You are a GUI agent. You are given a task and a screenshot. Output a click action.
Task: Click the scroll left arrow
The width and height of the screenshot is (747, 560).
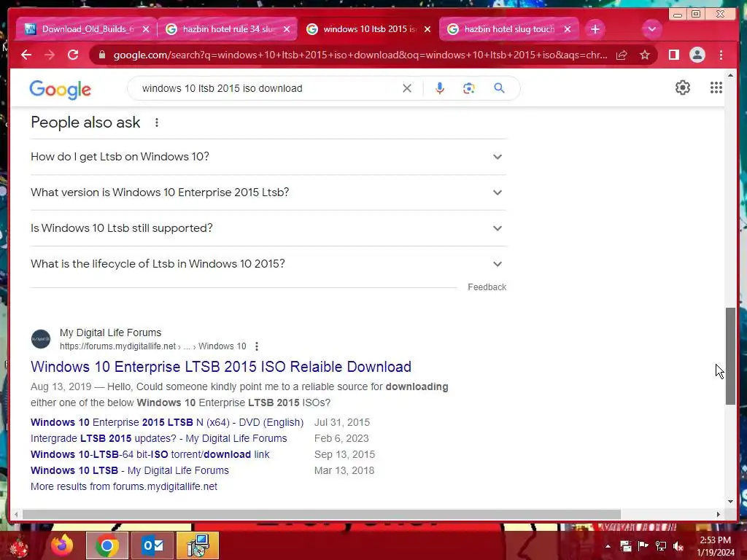coord(16,514)
